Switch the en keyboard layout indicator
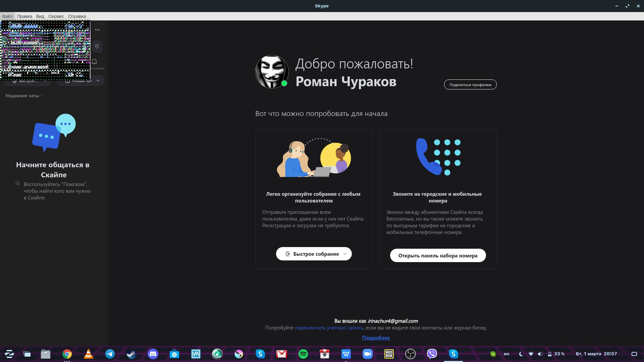This screenshot has height=362, width=644. (506, 354)
